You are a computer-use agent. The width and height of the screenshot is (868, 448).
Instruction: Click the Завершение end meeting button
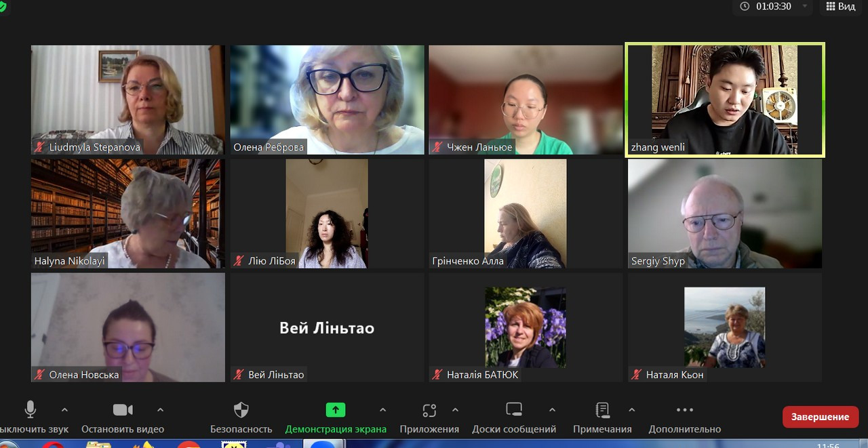pyautogui.click(x=821, y=417)
